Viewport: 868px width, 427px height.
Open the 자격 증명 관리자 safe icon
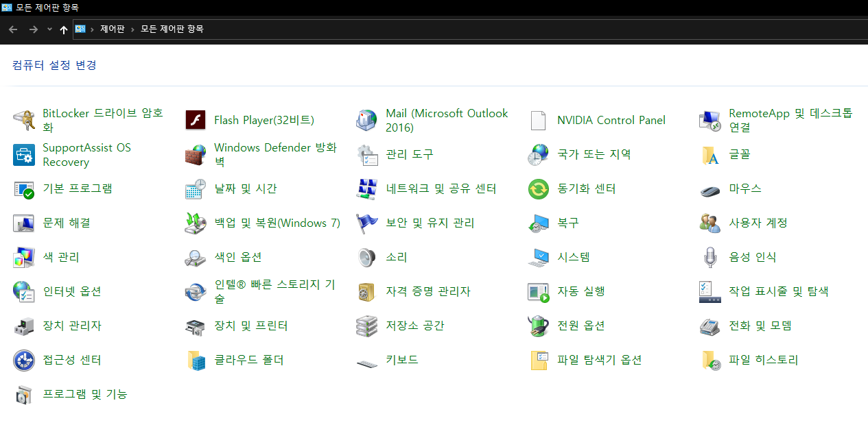(x=367, y=292)
